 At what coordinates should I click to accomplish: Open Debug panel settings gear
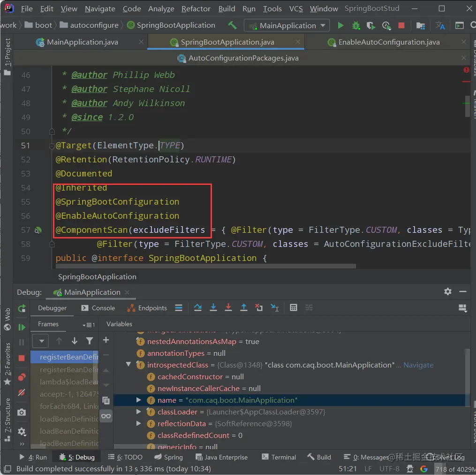coord(448,291)
